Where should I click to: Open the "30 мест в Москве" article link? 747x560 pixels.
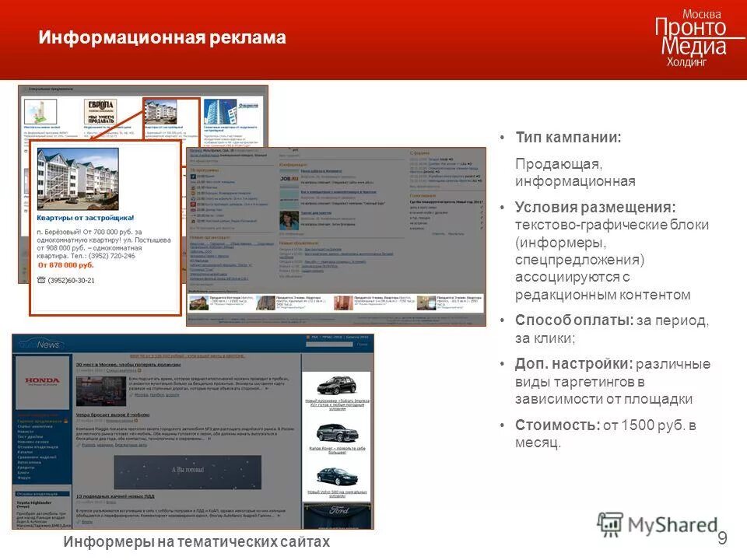point(127,365)
